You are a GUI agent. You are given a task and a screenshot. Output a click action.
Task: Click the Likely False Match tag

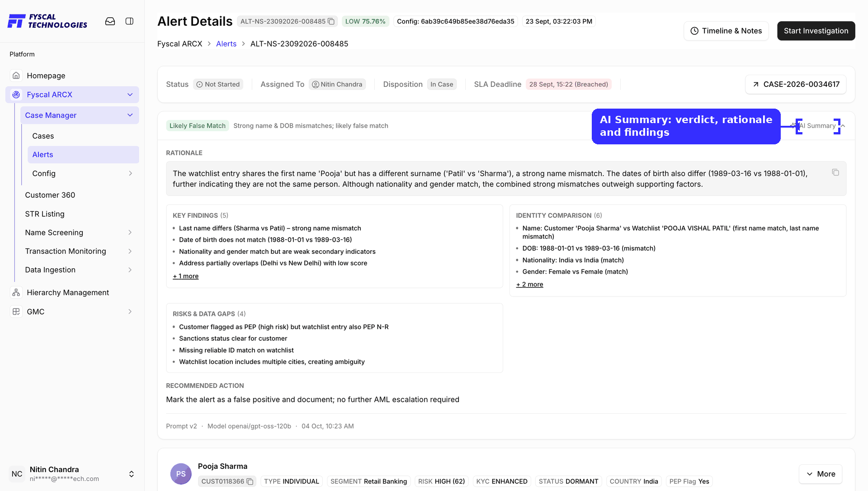click(198, 126)
